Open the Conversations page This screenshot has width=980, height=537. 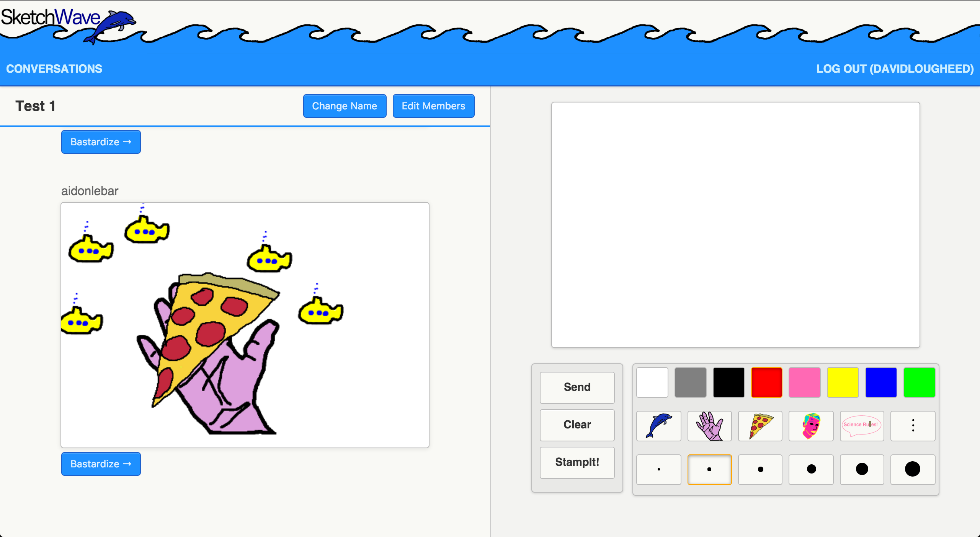click(x=54, y=69)
